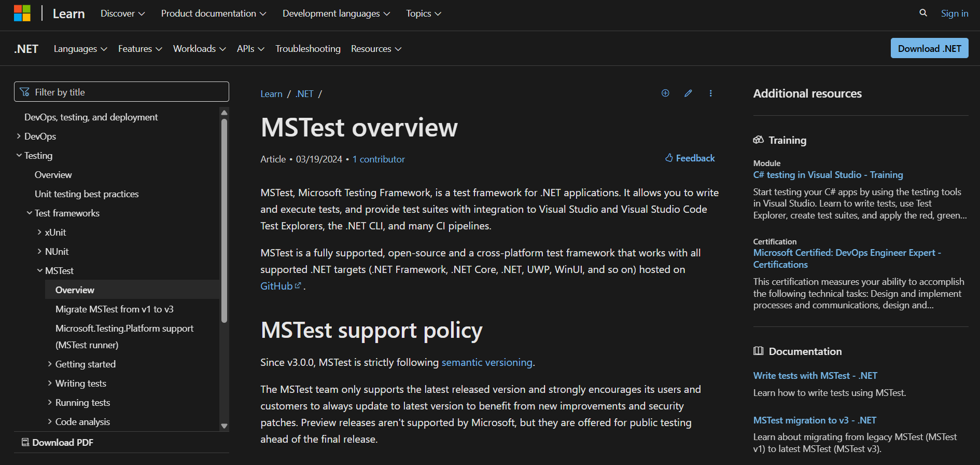Expand the NUnit tree node
The image size is (980, 465).
[x=40, y=252]
